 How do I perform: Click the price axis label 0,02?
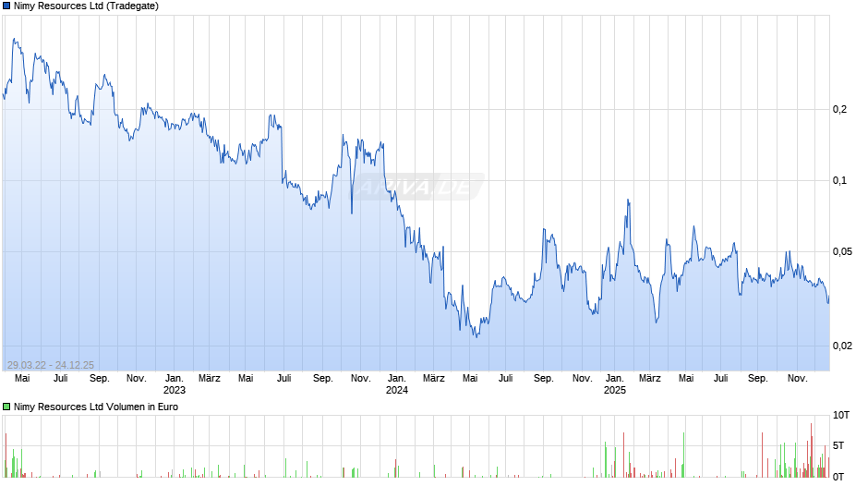coord(842,346)
